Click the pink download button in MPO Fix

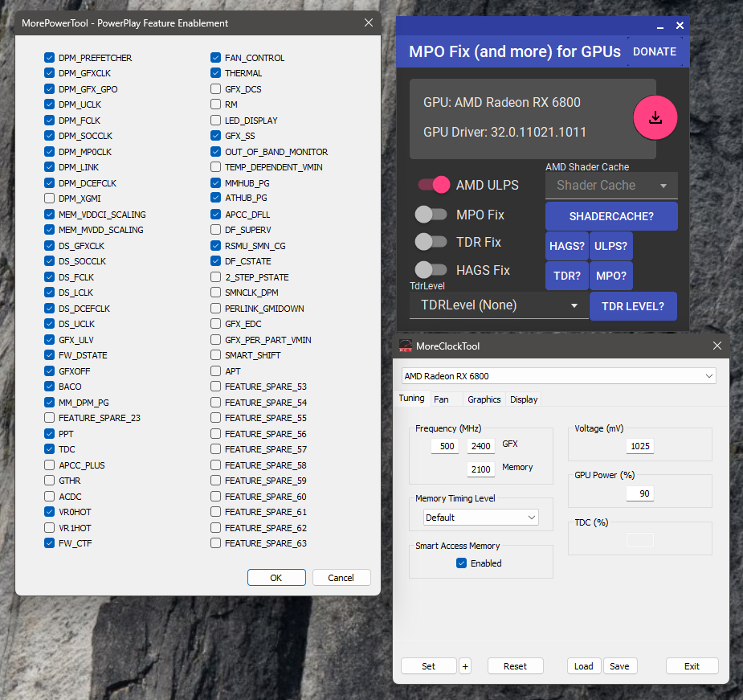[x=655, y=117]
